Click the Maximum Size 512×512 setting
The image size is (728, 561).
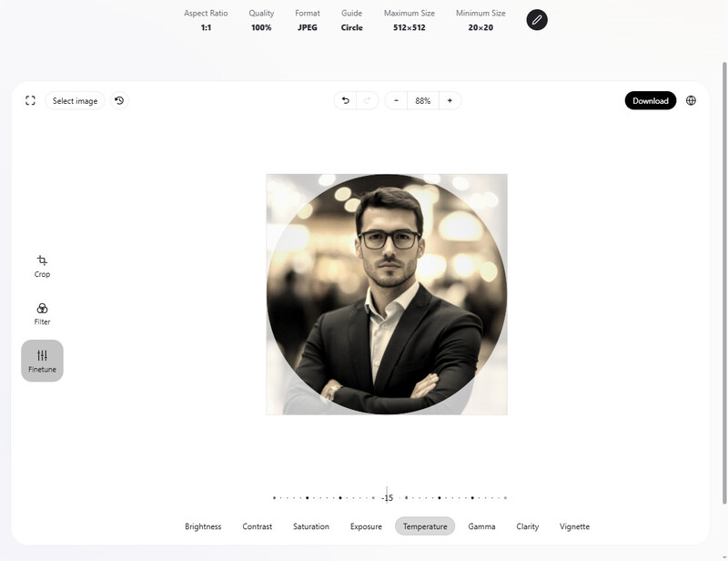coord(409,20)
